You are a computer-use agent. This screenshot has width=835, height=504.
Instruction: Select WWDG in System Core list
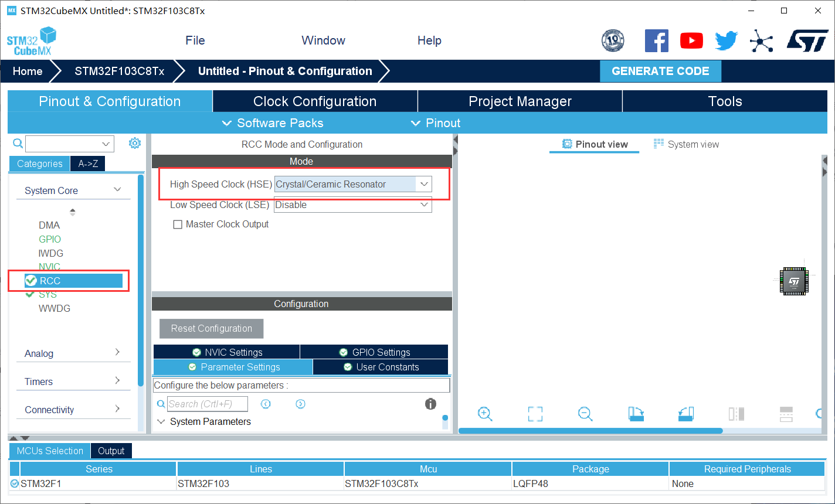[55, 308]
